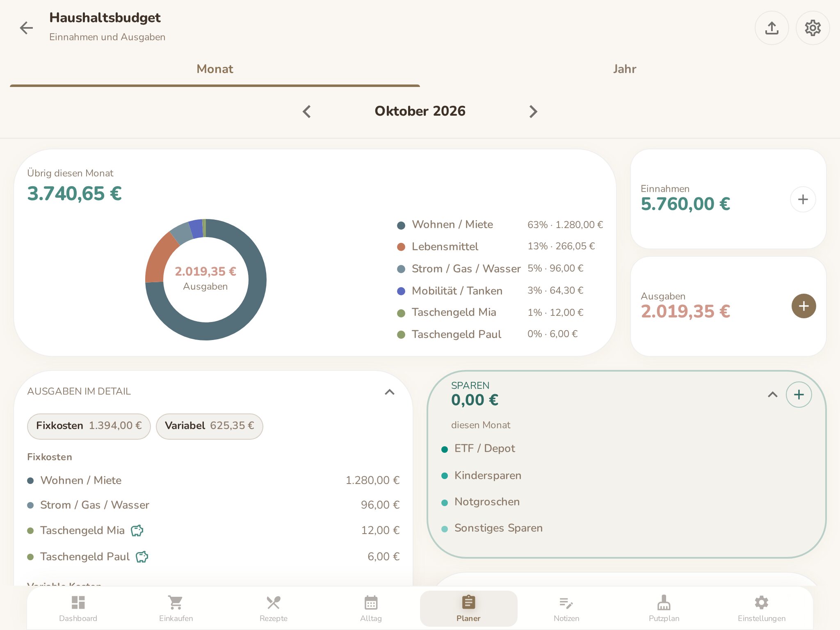Go to next month chevron

coord(533,112)
